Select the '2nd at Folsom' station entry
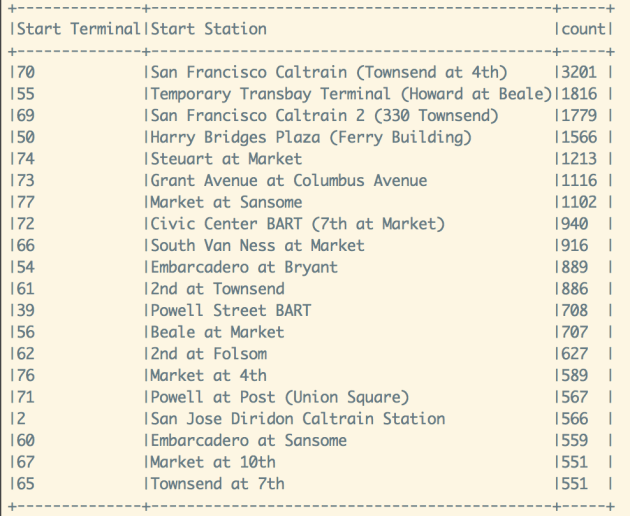The image size is (630, 516). [x=209, y=354]
